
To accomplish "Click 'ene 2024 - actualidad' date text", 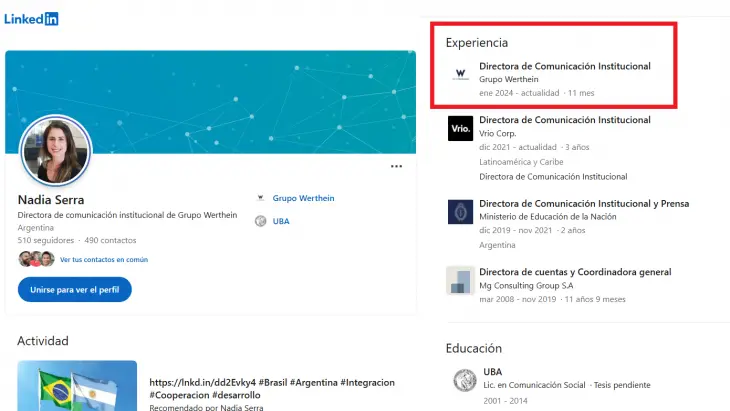I will (x=519, y=93).
